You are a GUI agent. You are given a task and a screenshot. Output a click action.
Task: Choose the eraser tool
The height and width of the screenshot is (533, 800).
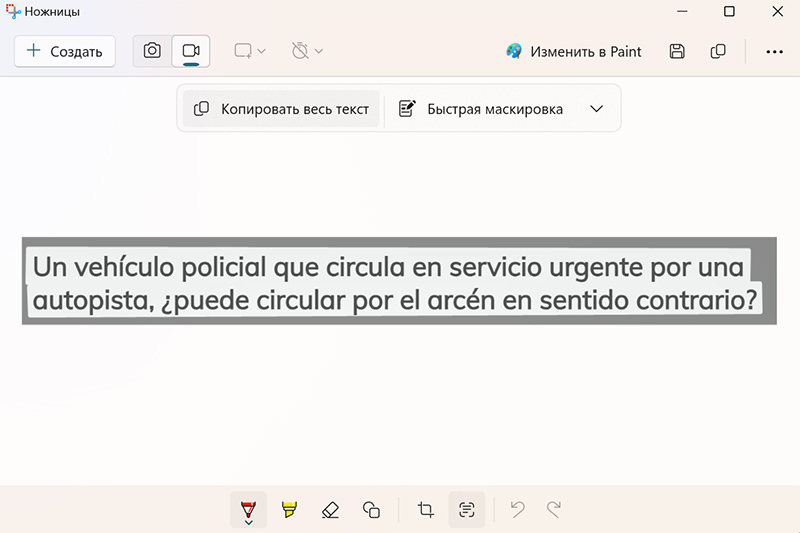pos(331,510)
